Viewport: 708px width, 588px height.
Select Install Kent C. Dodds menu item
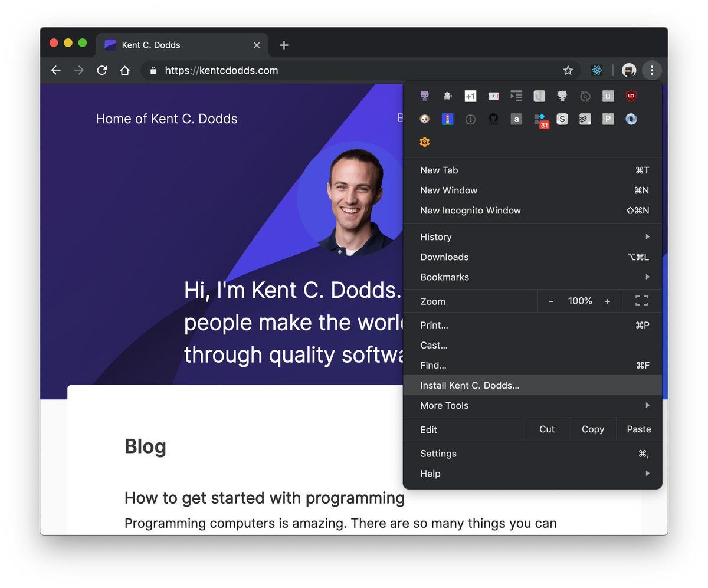pyautogui.click(x=470, y=386)
